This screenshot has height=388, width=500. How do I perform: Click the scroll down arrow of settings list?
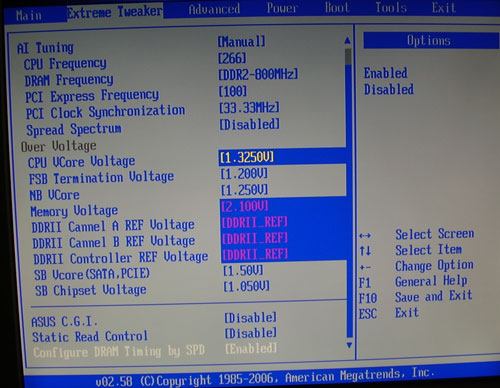pyautogui.click(x=349, y=345)
